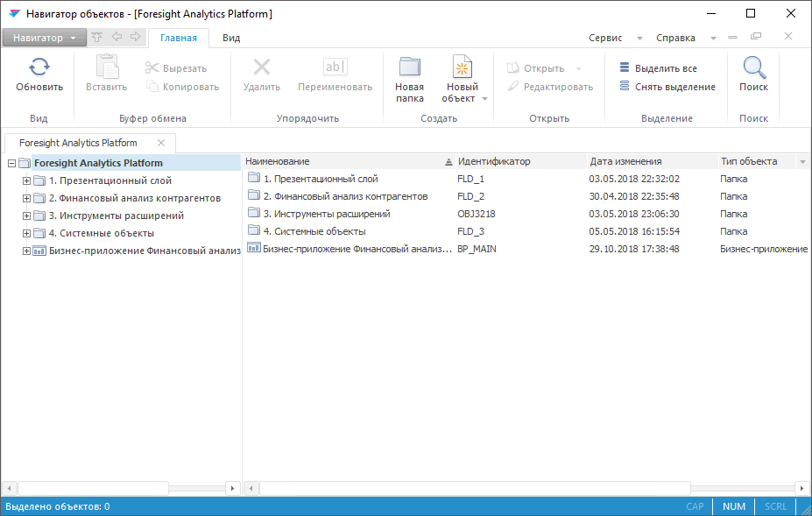Select 2. Финансовый анализ контрагентов in tree
The width and height of the screenshot is (812, 516).
135,198
